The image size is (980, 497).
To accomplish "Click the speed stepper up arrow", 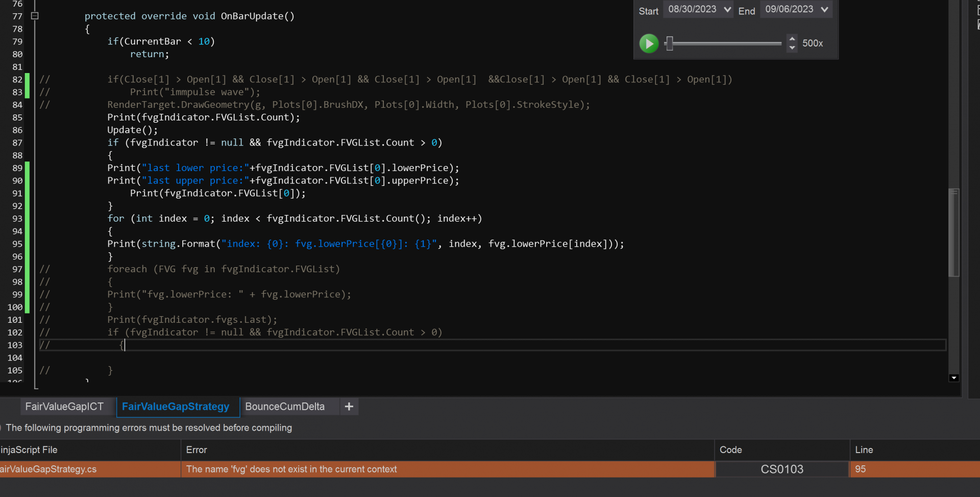I will [792, 39].
